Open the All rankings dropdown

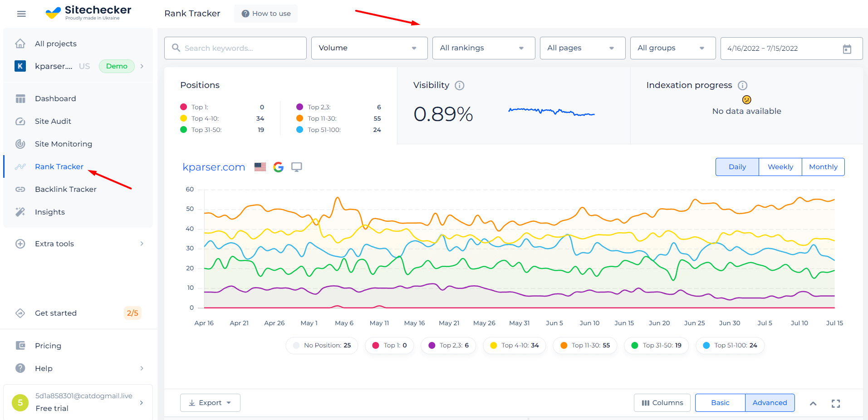click(484, 48)
